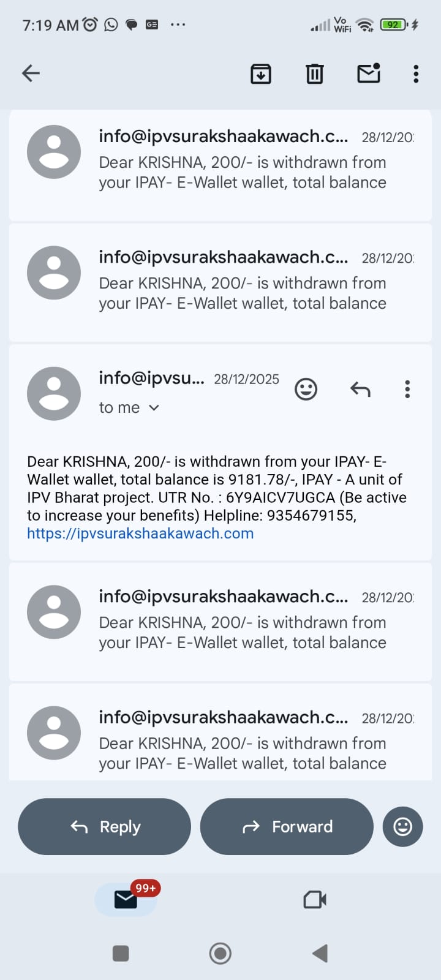Screen dimensions: 441x980
Task: Switch to the Mail tab with 99+ badge
Action: point(126,899)
